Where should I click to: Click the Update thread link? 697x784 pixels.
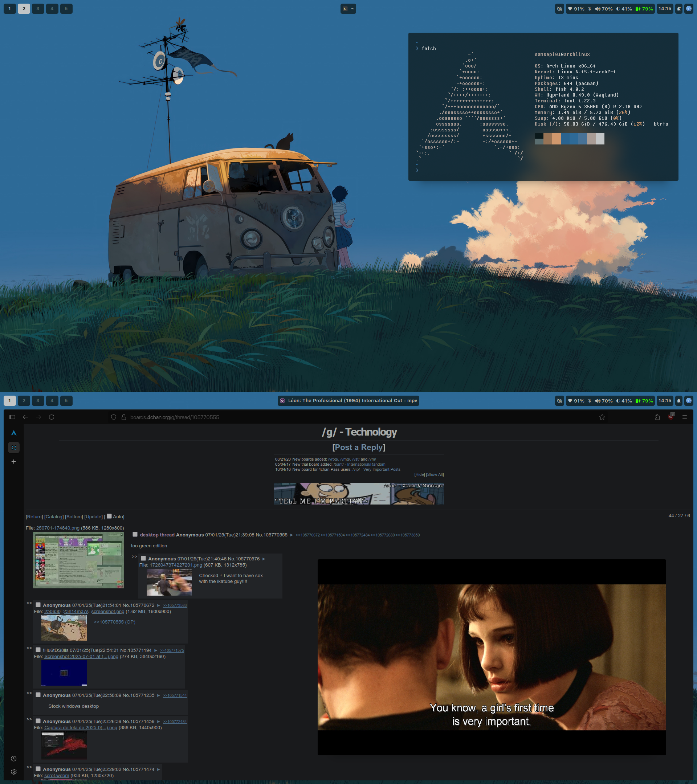point(94,516)
